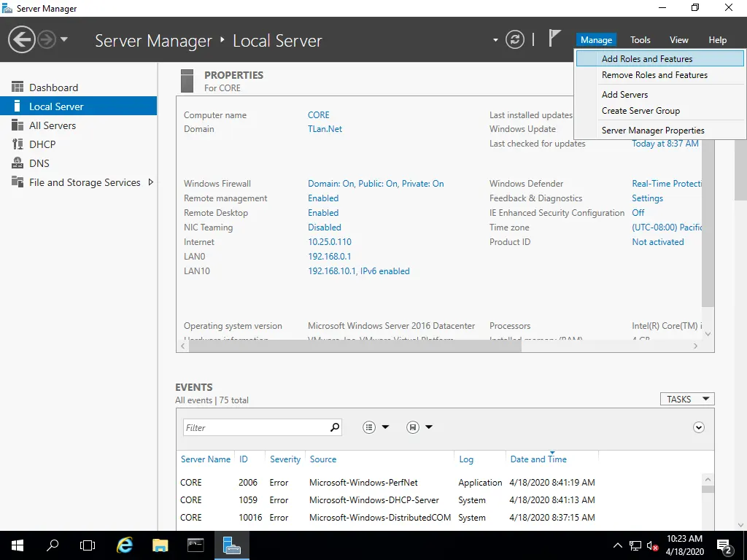
Task: Open Windows Firewall status link
Action: (376, 183)
